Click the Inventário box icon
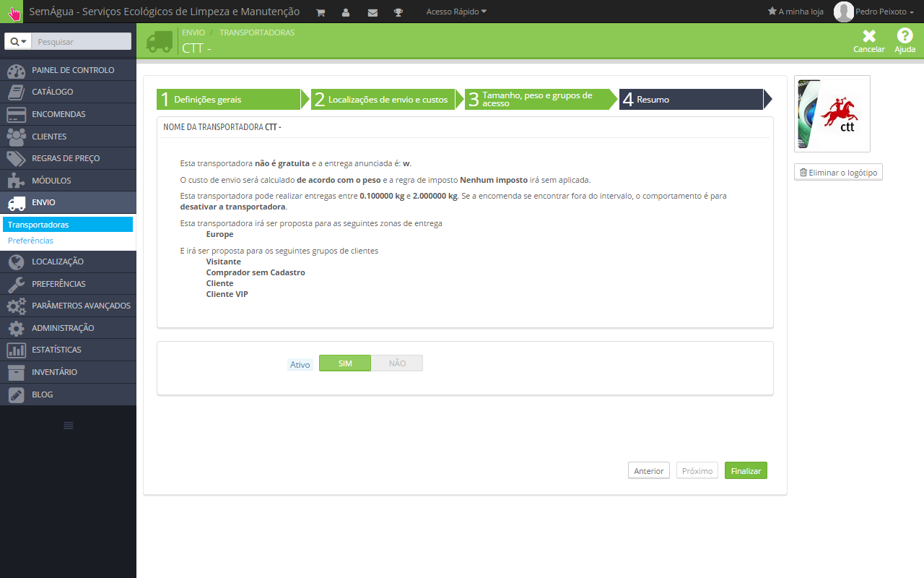924x578 pixels. coord(16,372)
